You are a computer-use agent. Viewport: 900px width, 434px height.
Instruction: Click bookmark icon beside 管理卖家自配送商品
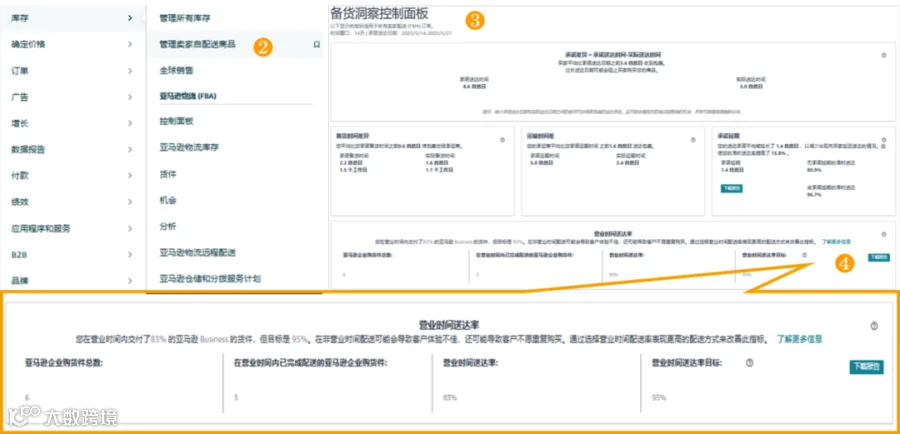[x=317, y=44]
